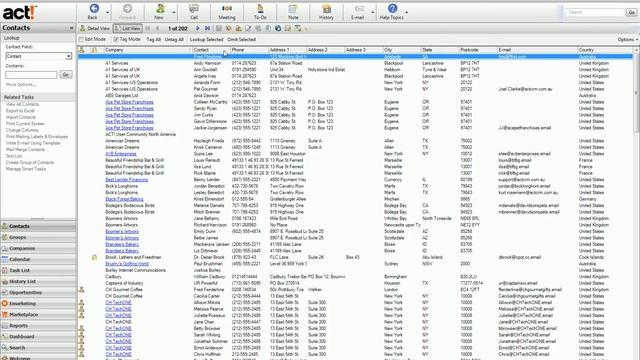The width and height of the screenshot is (640, 360).
Task: Open the More Options link
Action: pos(21,84)
